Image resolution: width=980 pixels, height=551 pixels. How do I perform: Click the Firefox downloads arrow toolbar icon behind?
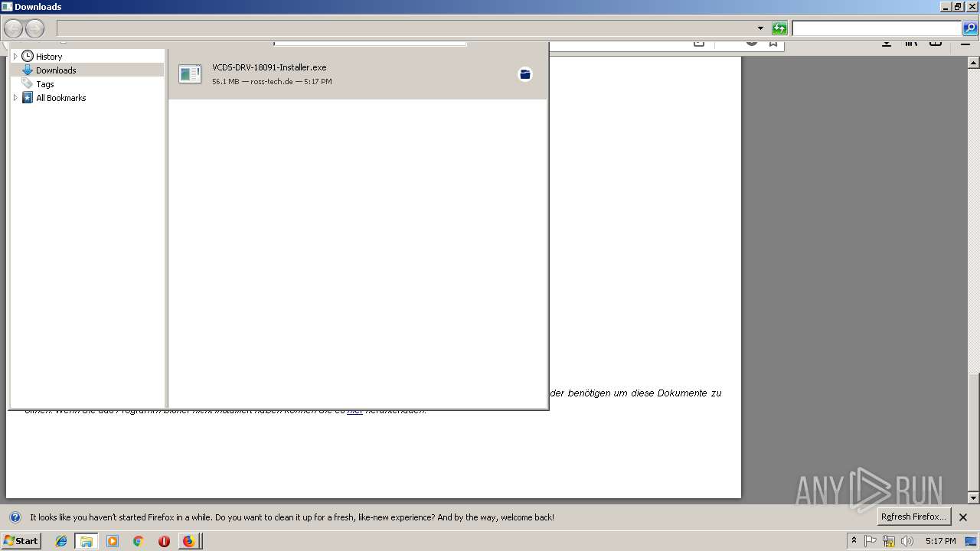[887, 44]
